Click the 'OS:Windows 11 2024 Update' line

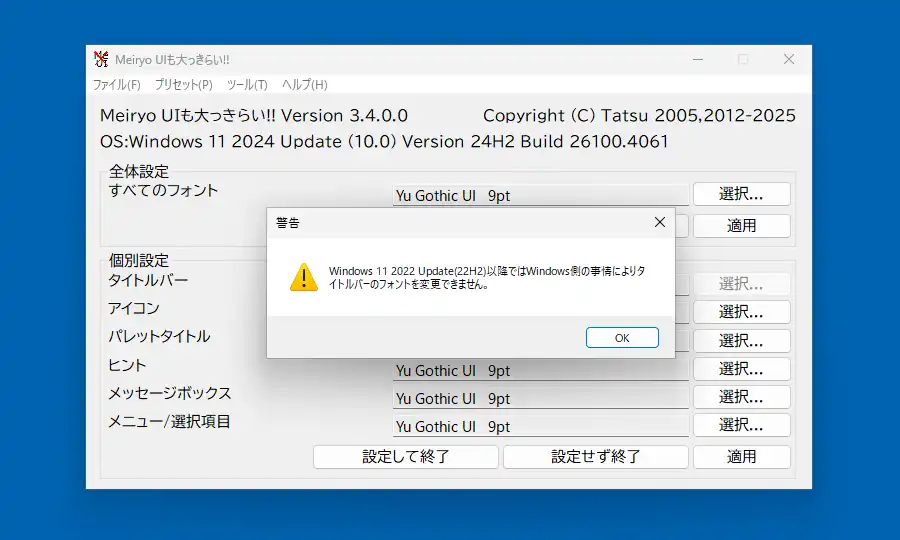click(x=384, y=141)
